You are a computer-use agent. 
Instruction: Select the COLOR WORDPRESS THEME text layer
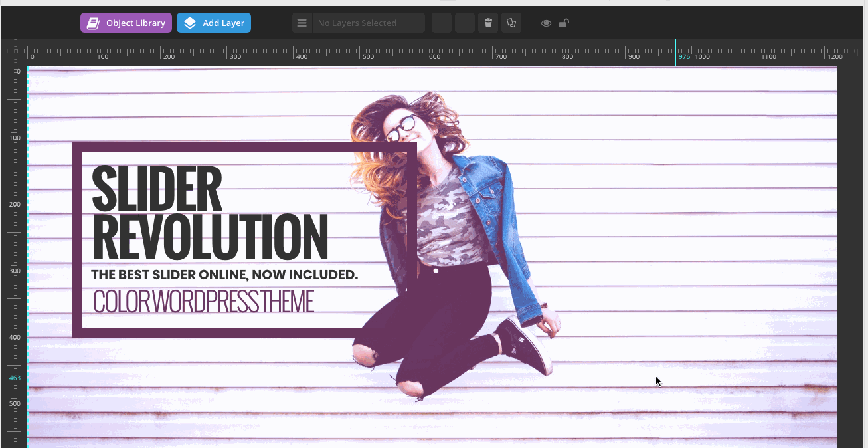pyautogui.click(x=203, y=302)
